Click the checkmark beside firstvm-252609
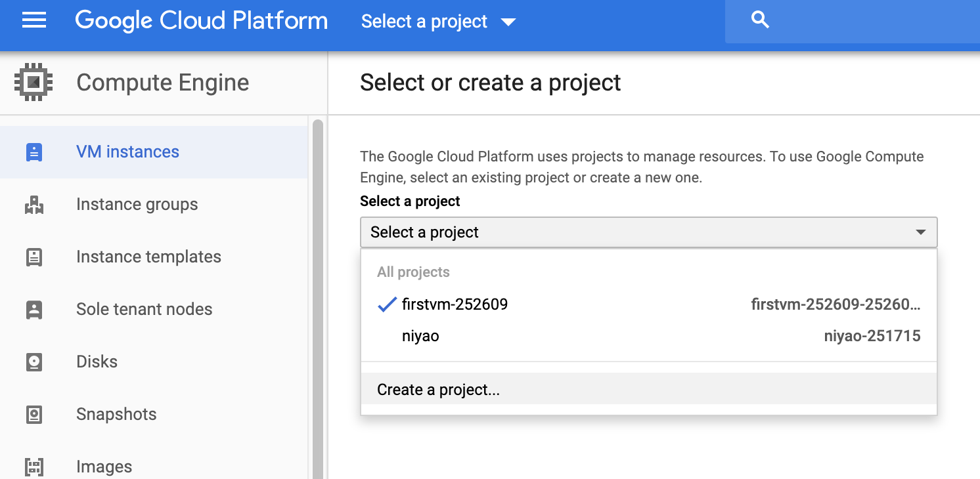This screenshot has width=980, height=479. click(x=388, y=304)
